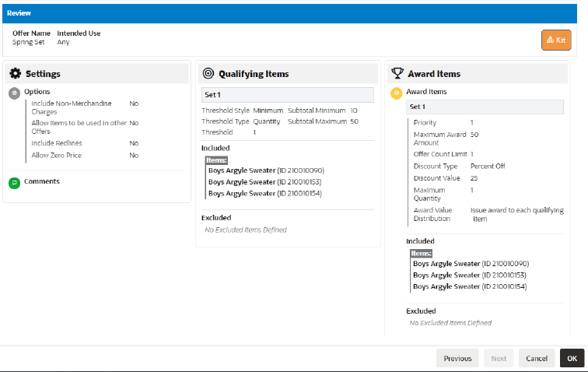Viewport: 588px width, 372px height.
Task: Click the gray Options circle icon
Action: click(14, 93)
